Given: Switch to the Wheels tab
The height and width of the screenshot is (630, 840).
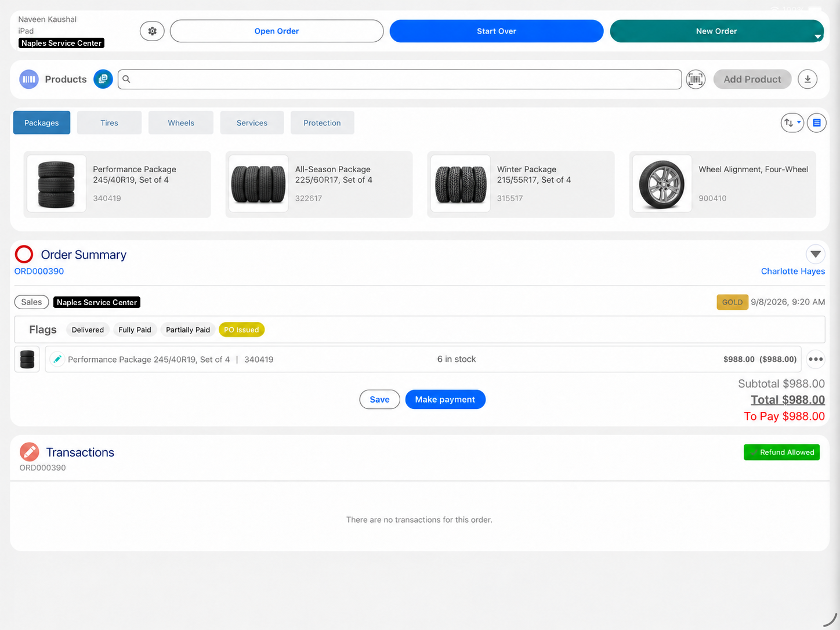Looking at the screenshot, I should [x=181, y=123].
